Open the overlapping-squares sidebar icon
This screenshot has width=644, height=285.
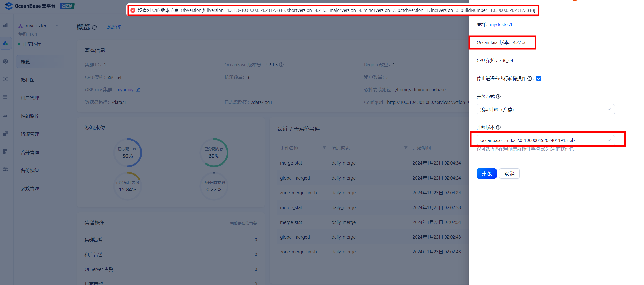point(5,133)
